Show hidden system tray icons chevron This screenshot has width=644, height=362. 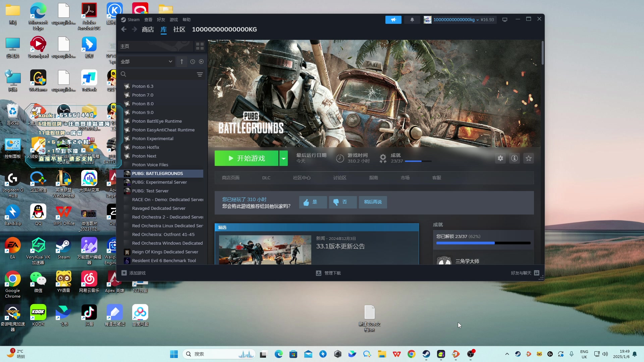[x=507, y=354]
